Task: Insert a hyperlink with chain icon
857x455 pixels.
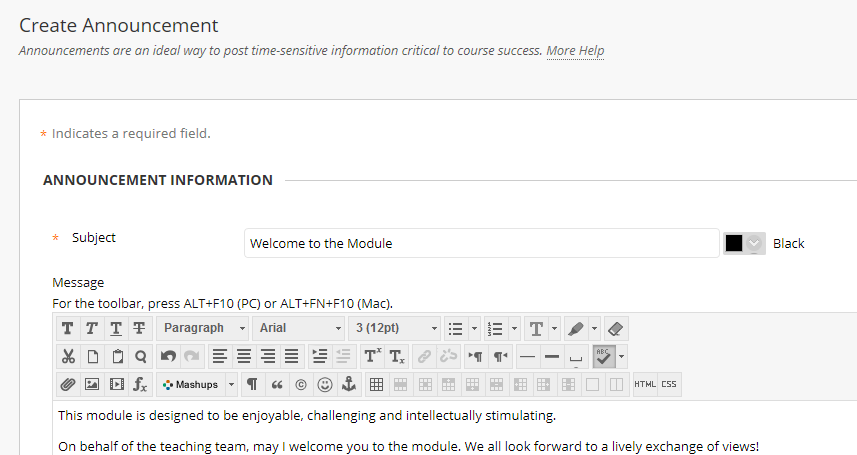Action: (424, 357)
